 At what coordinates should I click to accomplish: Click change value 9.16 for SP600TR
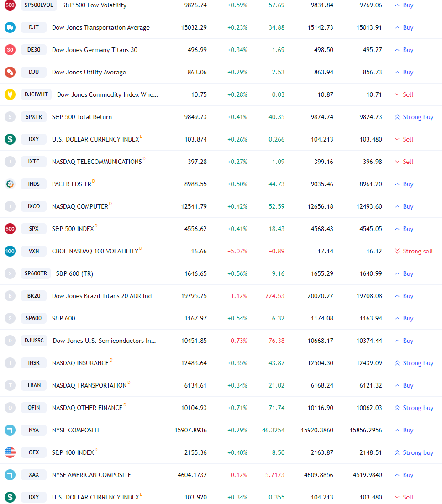click(278, 273)
